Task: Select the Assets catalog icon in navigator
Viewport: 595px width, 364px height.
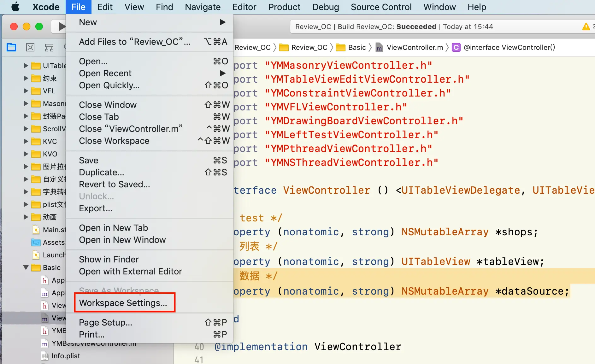Action: tap(36, 242)
